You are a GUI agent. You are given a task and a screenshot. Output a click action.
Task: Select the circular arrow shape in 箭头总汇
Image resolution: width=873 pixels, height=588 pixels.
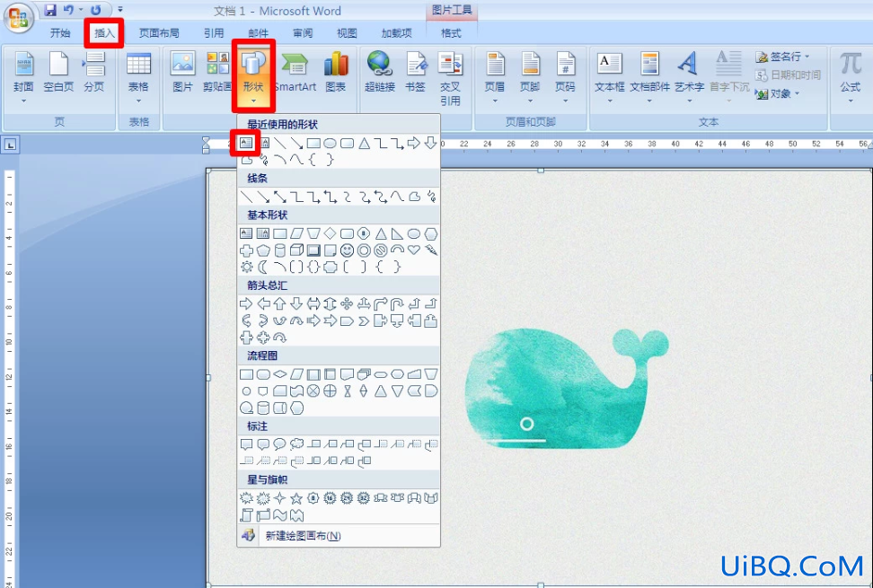click(x=279, y=338)
